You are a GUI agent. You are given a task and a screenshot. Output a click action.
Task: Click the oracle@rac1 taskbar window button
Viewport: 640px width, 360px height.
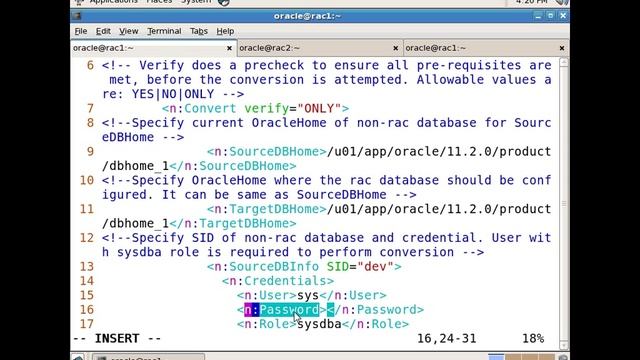click(x=148, y=358)
